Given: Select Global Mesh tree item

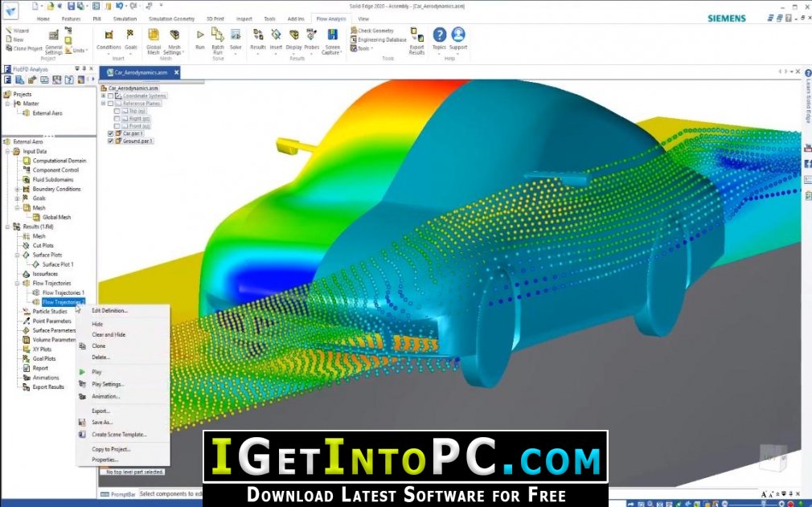Looking at the screenshot, I should pos(51,217).
